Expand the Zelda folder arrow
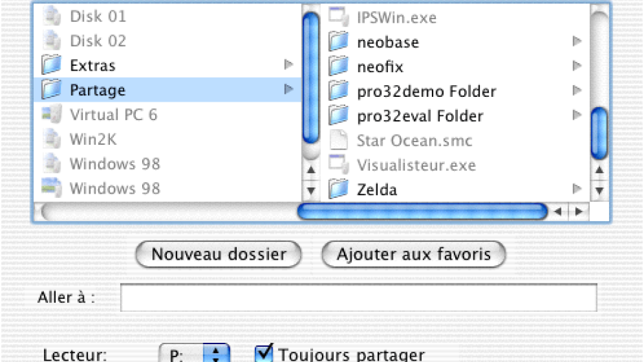 click(577, 189)
